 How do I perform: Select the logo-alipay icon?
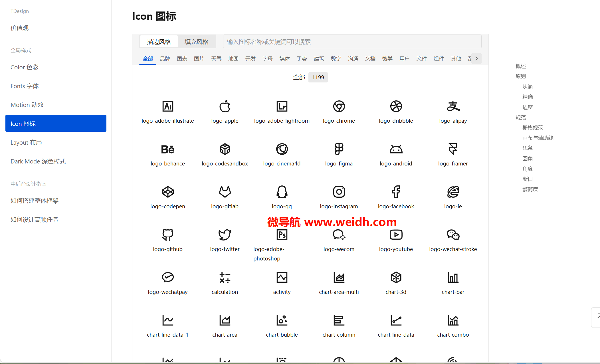[453, 106]
